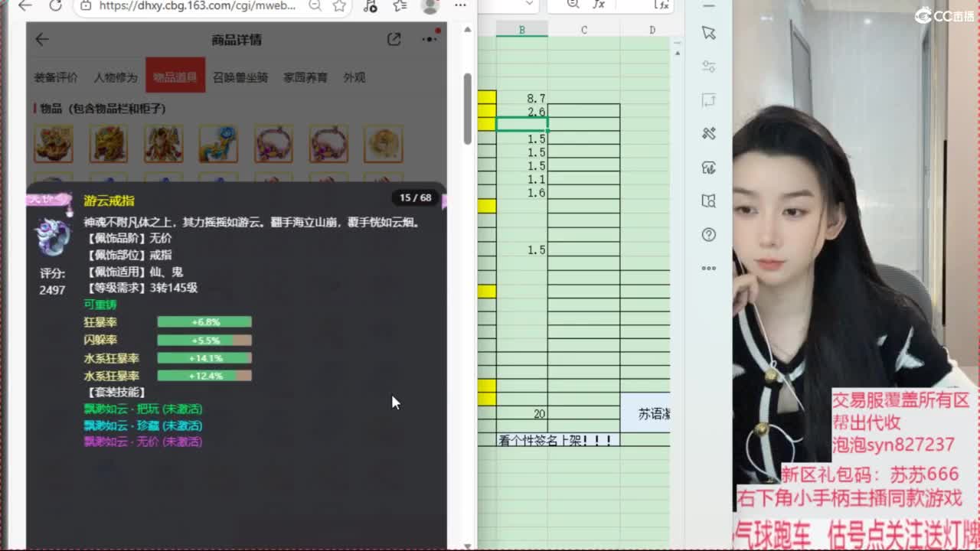Click the 飘渺如云·无价 set skill line
Image resolution: width=980 pixels, height=551 pixels.
(x=143, y=442)
